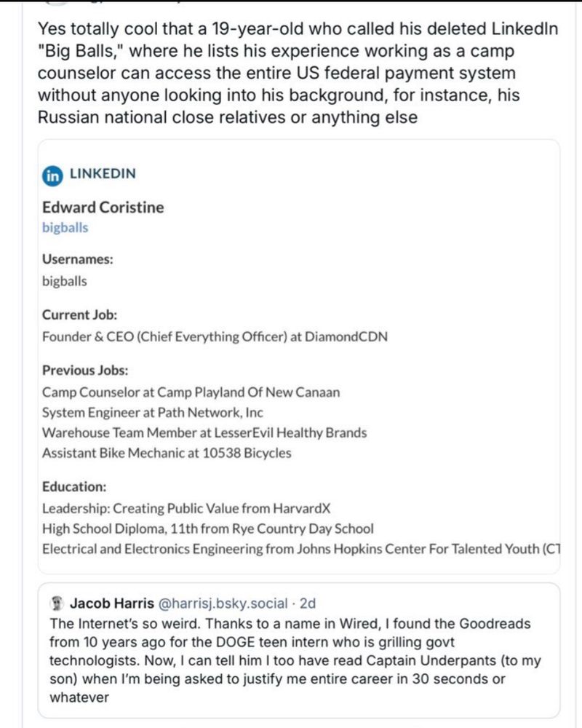Click the Rye Country Day School line
The width and height of the screenshot is (582, 728).
[x=207, y=529]
